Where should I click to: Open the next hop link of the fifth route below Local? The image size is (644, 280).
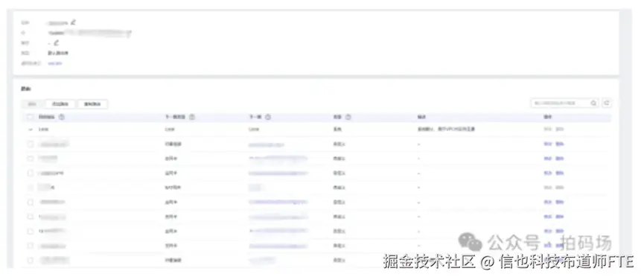(278, 202)
